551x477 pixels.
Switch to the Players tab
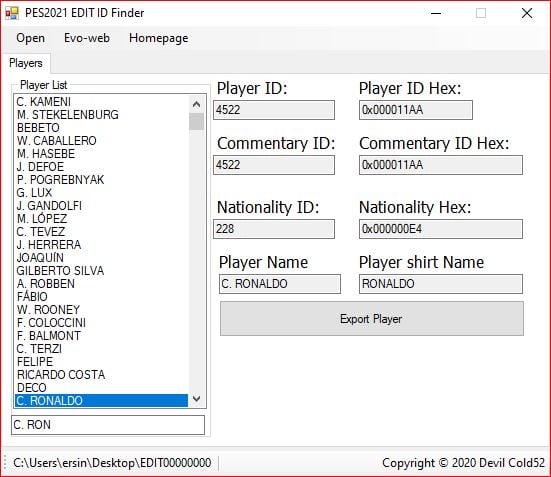tap(26, 63)
